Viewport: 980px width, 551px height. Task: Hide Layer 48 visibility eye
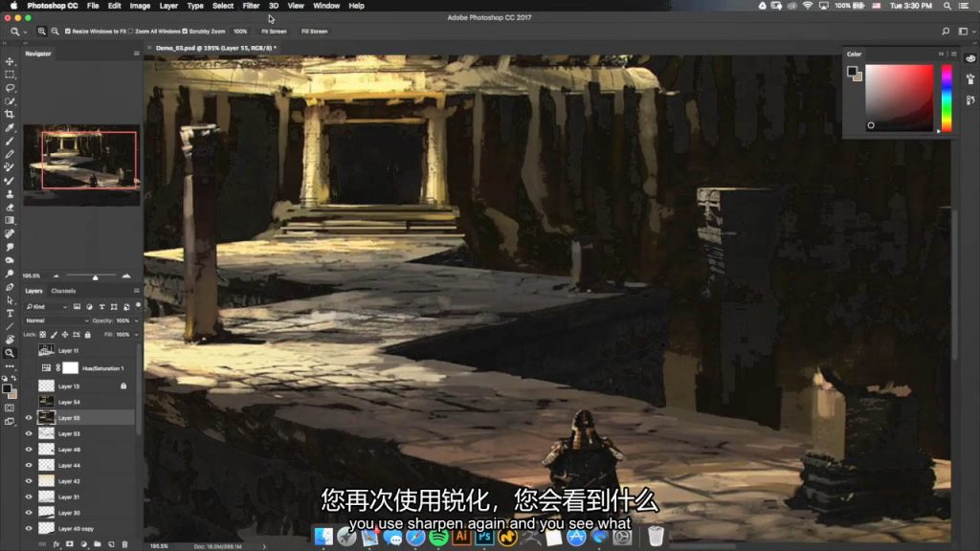point(29,450)
